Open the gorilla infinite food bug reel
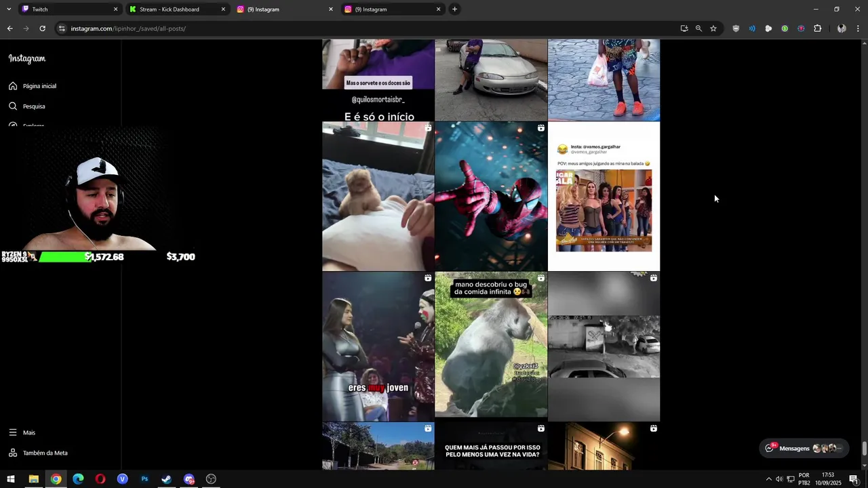The image size is (868, 488). click(491, 346)
